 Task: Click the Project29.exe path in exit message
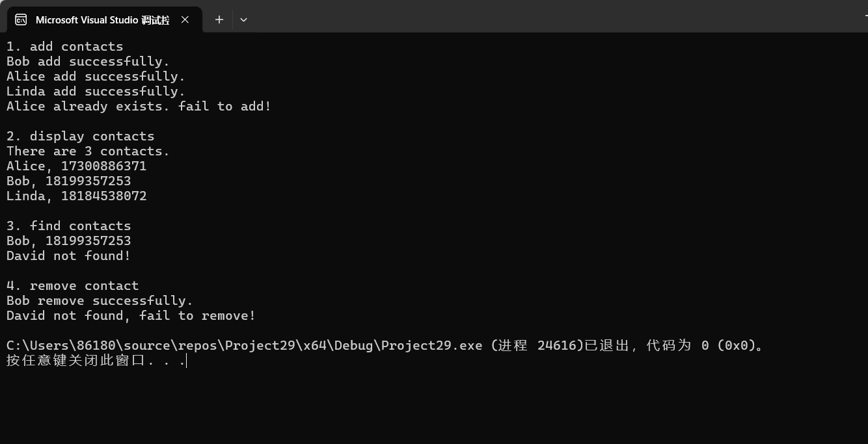point(244,346)
